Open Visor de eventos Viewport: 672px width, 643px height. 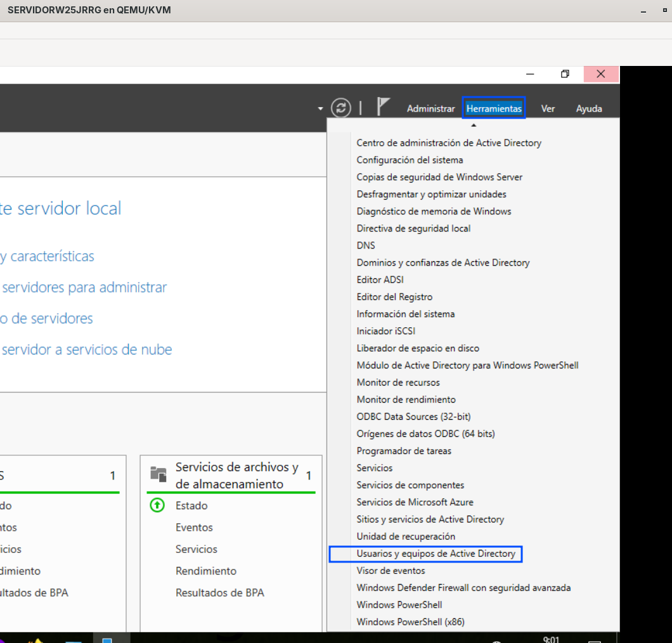coord(391,571)
